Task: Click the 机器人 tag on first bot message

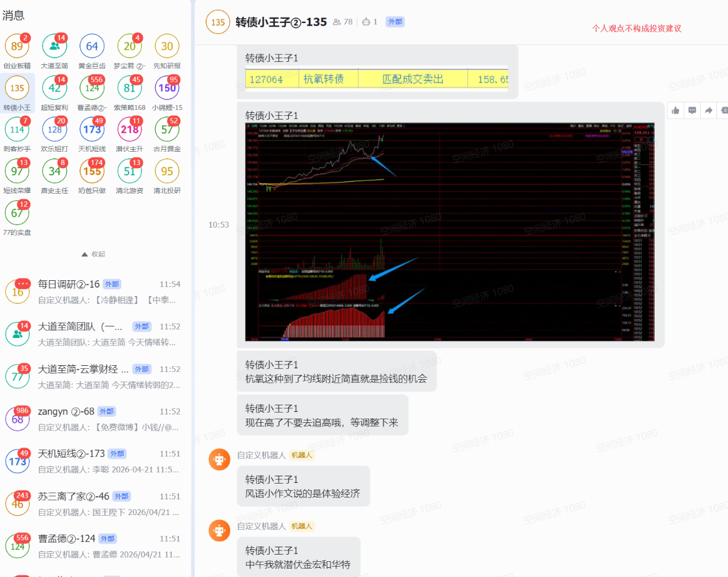Action: (302, 455)
